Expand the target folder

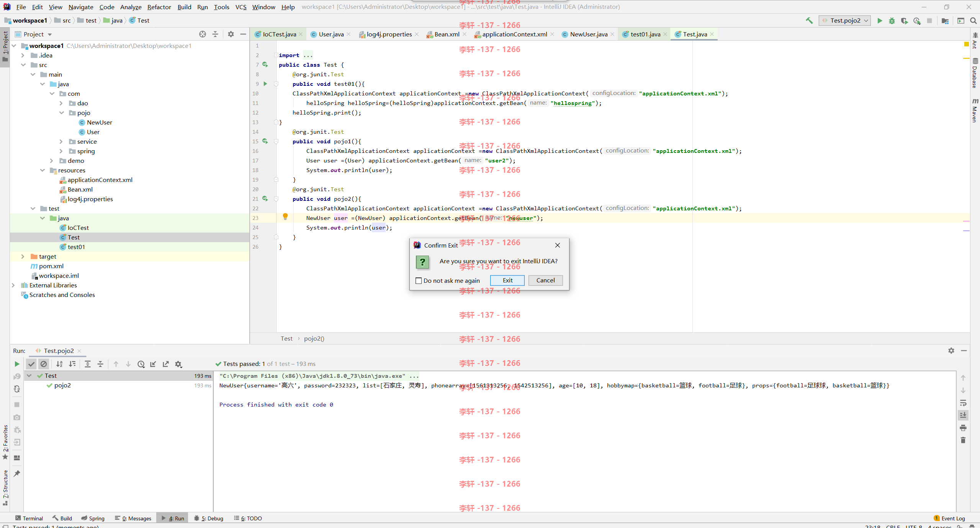pos(23,257)
